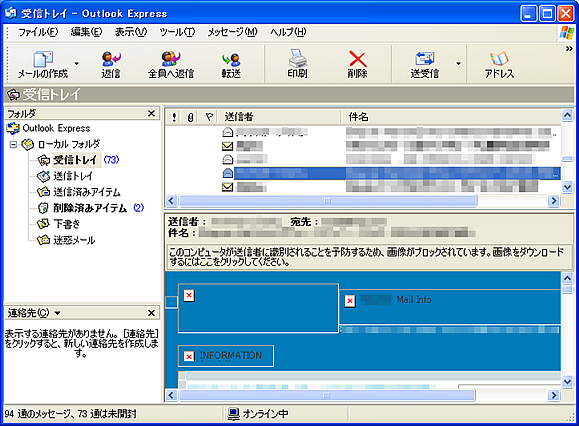Click blocked image icon beside Mail Info
The width and height of the screenshot is (579, 426).
point(350,301)
